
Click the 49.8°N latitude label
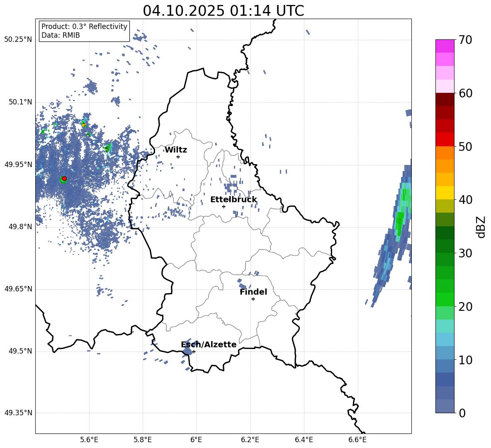click(x=20, y=227)
